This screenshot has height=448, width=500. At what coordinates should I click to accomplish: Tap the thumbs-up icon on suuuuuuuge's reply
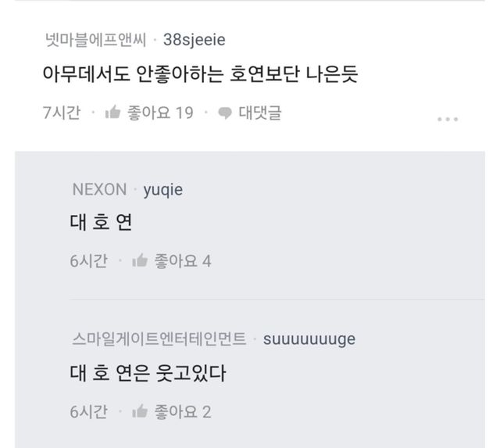(x=141, y=411)
